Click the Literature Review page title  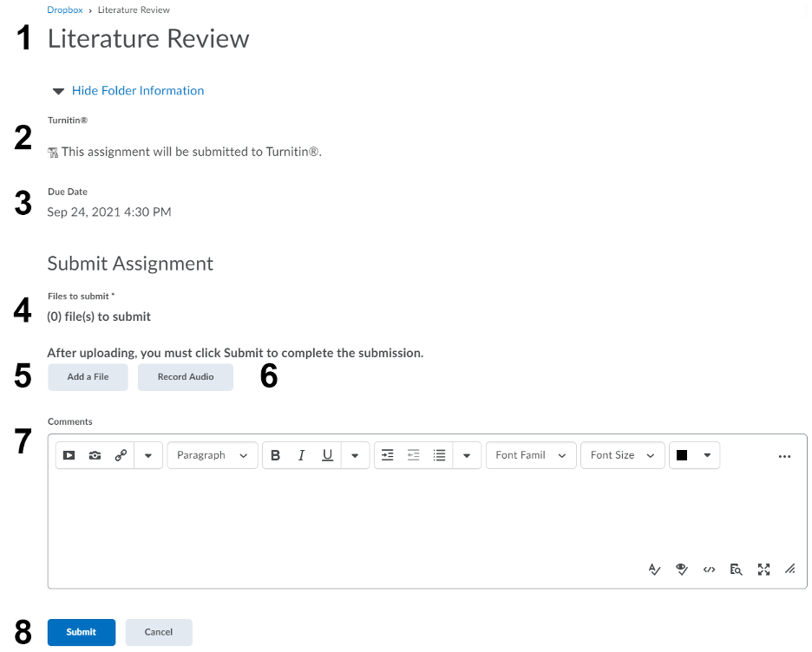148,39
